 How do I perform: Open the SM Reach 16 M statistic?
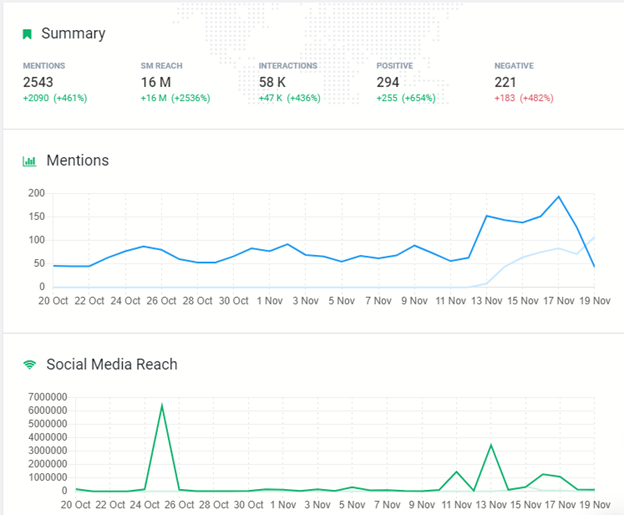click(155, 83)
